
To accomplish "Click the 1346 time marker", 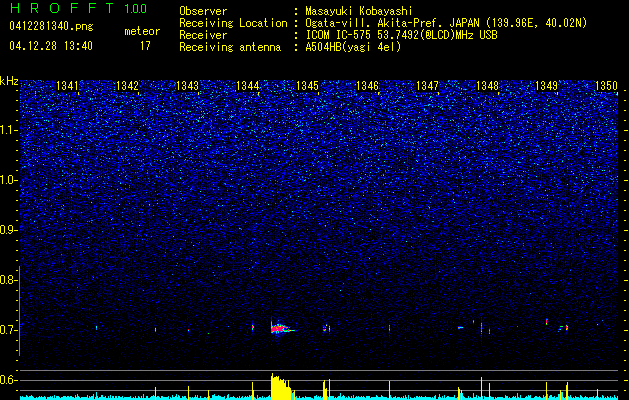I will click(x=367, y=86).
